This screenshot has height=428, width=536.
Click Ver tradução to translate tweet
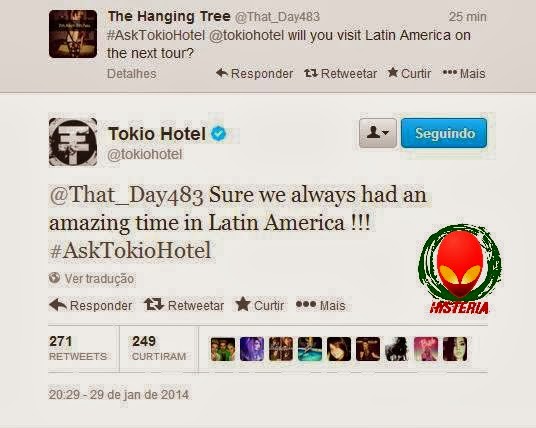pyautogui.click(x=91, y=278)
